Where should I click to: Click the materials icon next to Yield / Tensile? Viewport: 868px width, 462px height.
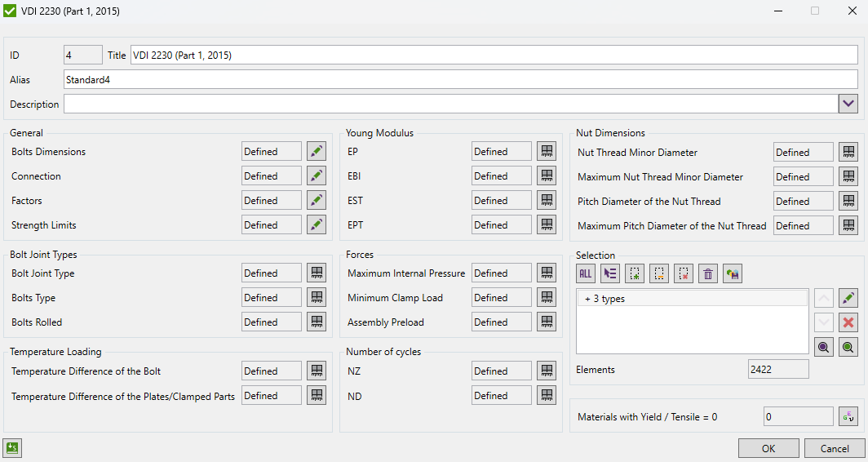pyautogui.click(x=848, y=417)
